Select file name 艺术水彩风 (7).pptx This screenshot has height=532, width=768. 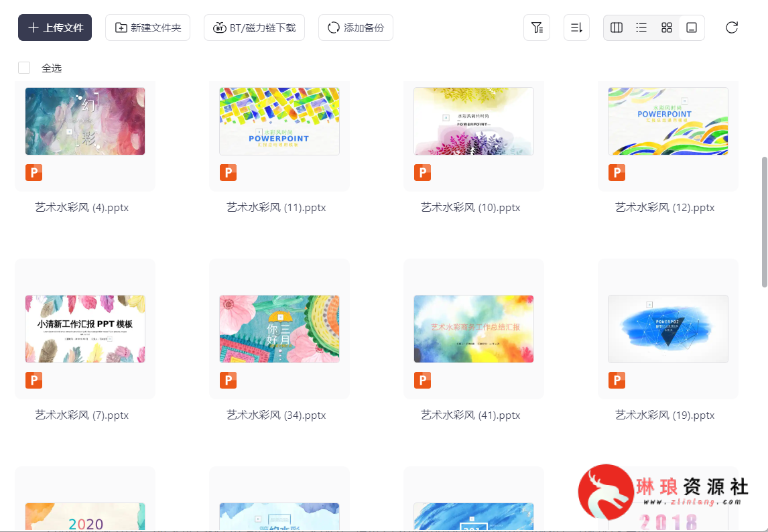tap(82, 415)
